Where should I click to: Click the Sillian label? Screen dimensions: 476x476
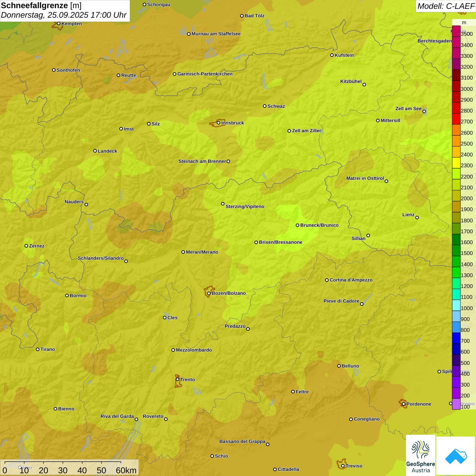pyautogui.click(x=358, y=239)
